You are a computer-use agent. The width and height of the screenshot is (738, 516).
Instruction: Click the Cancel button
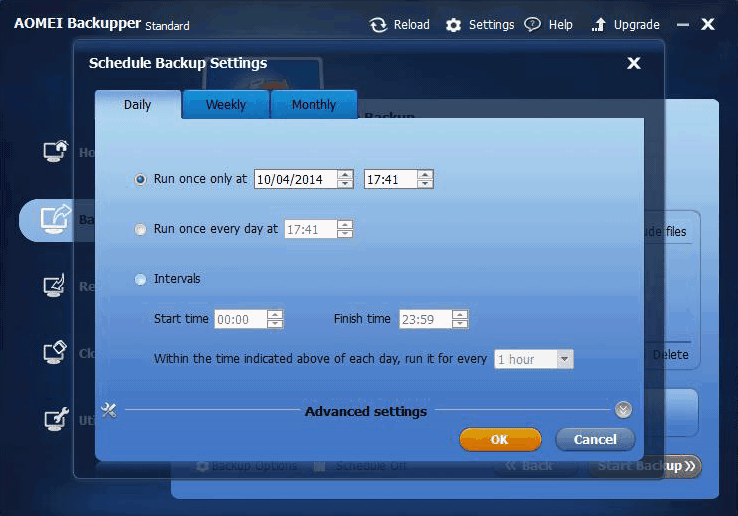tap(595, 439)
